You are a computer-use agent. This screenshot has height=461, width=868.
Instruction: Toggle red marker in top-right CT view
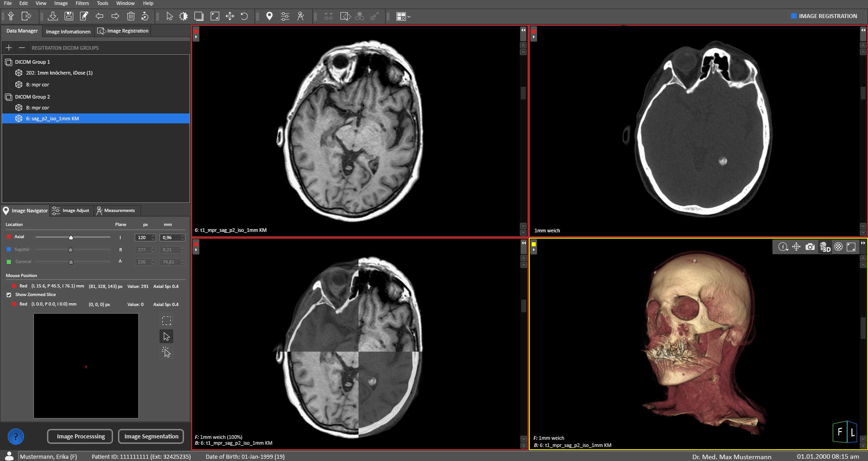pos(533,31)
